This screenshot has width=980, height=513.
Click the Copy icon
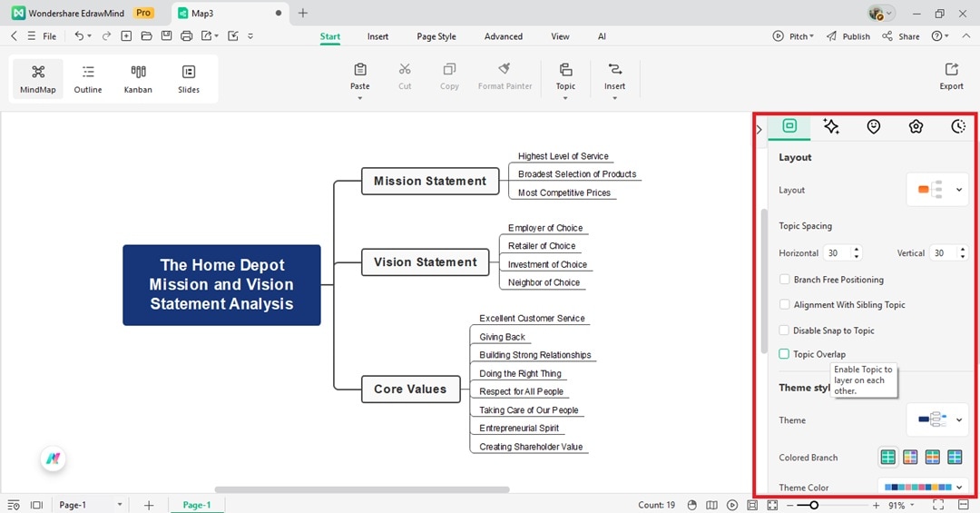449,69
